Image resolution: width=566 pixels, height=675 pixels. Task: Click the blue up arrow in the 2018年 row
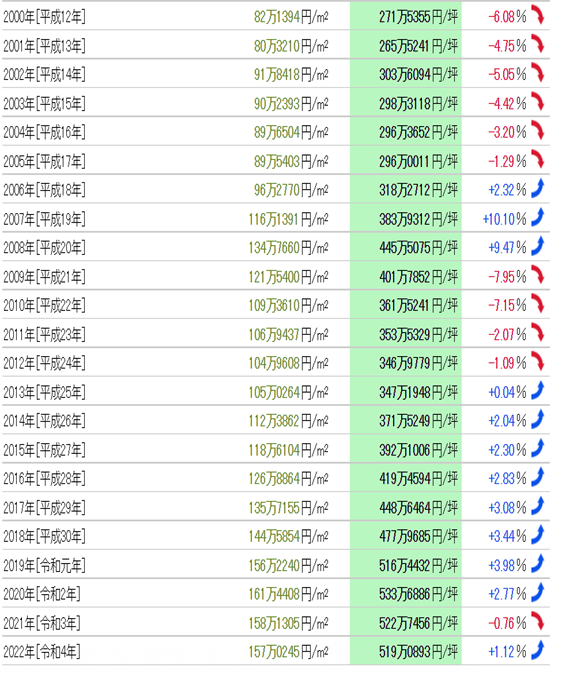pyautogui.click(x=537, y=534)
